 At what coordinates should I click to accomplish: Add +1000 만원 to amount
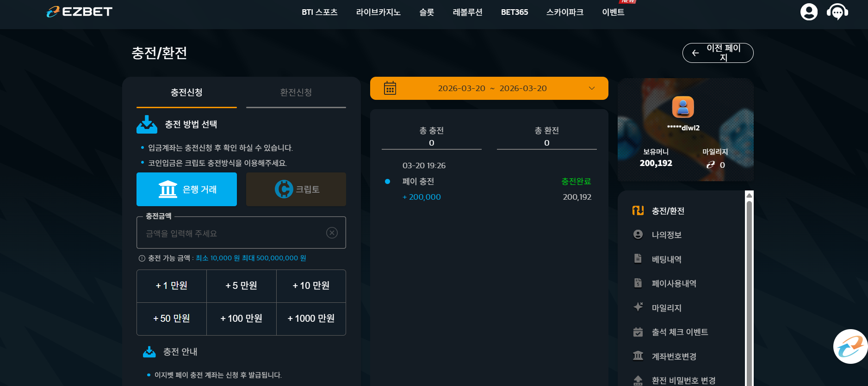point(311,319)
